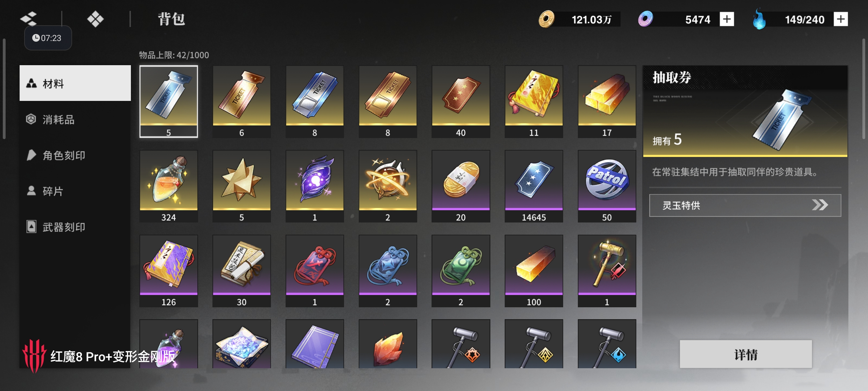
Task: Choose the green charm pouch item
Action: (461, 271)
